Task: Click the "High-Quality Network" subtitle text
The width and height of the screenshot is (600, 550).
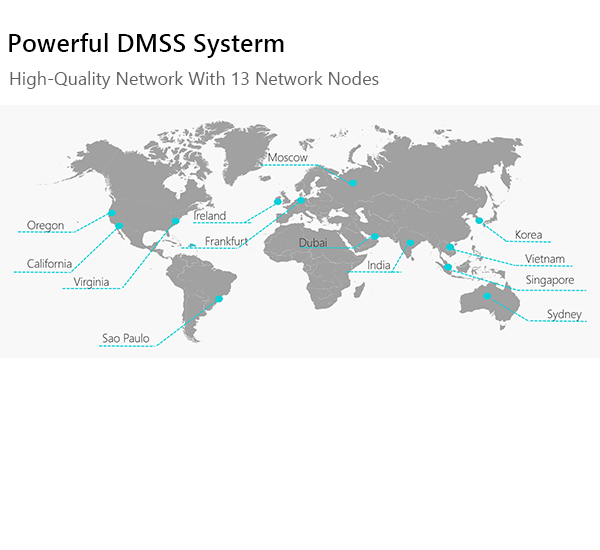Action: point(193,79)
